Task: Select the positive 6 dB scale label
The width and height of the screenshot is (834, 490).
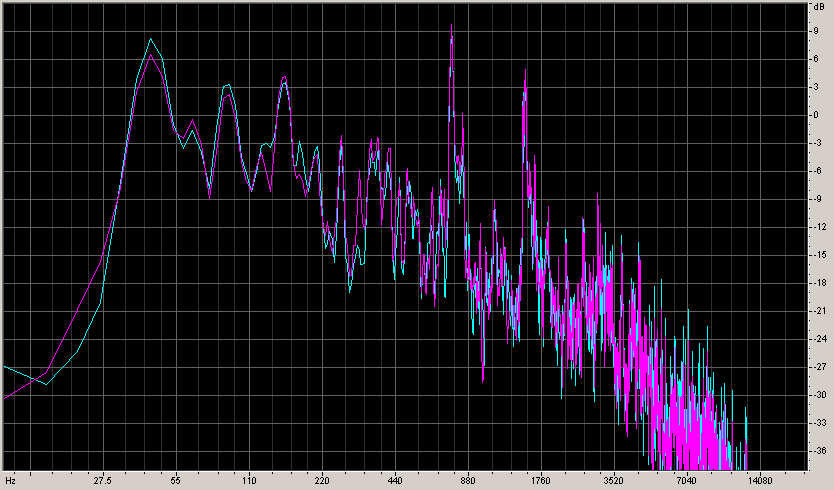Action: coord(816,59)
